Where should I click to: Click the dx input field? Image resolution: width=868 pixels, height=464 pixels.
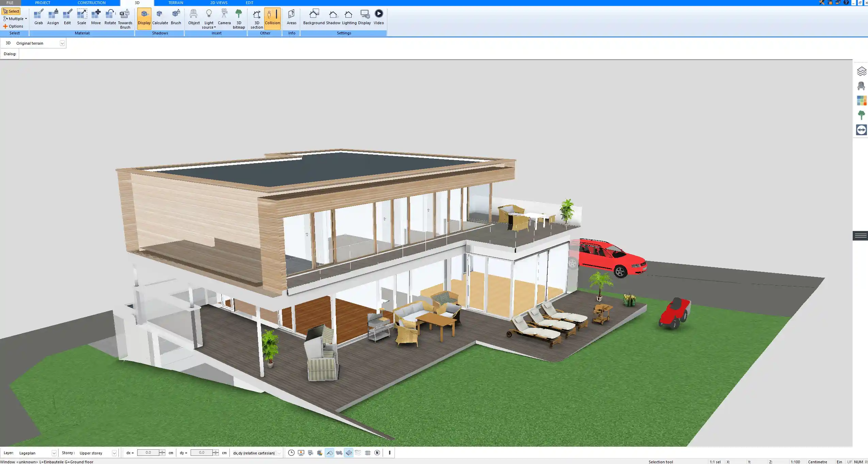pos(148,453)
